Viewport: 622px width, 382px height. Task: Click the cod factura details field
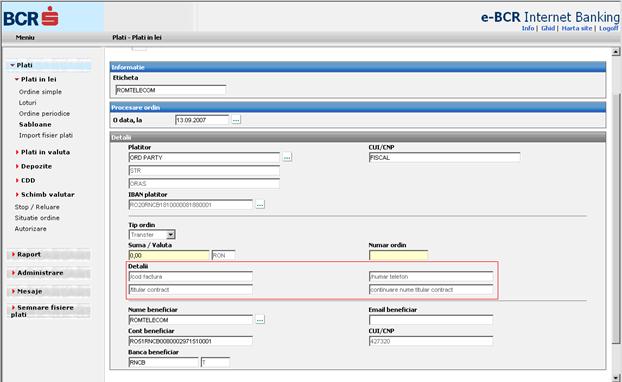click(190, 276)
